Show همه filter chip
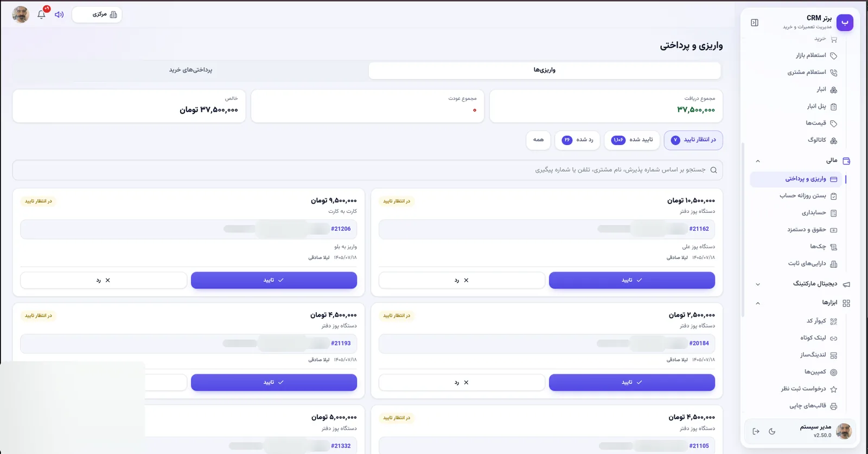Screen dimensions: 868x454 pyautogui.click(x=538, y=140)
